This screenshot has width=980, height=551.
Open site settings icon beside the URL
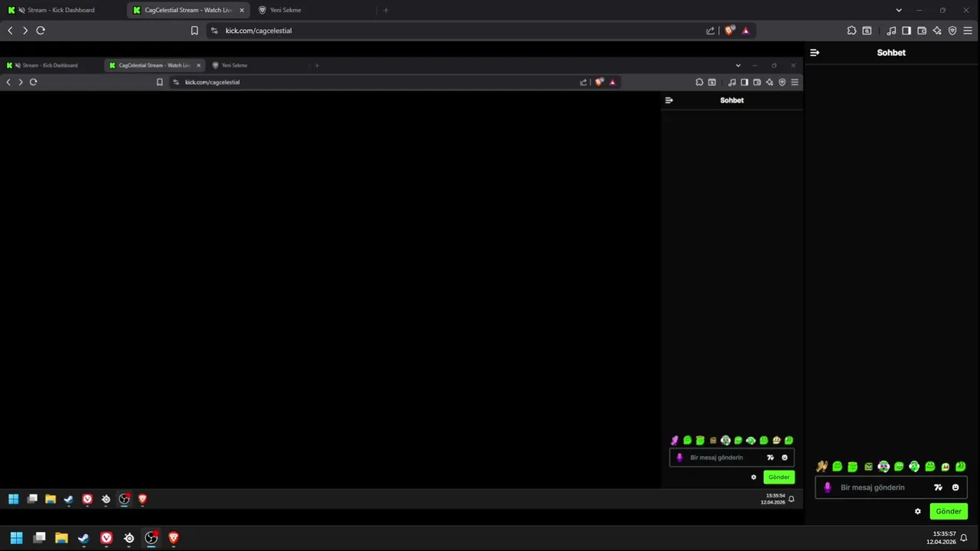coord(214,31)
